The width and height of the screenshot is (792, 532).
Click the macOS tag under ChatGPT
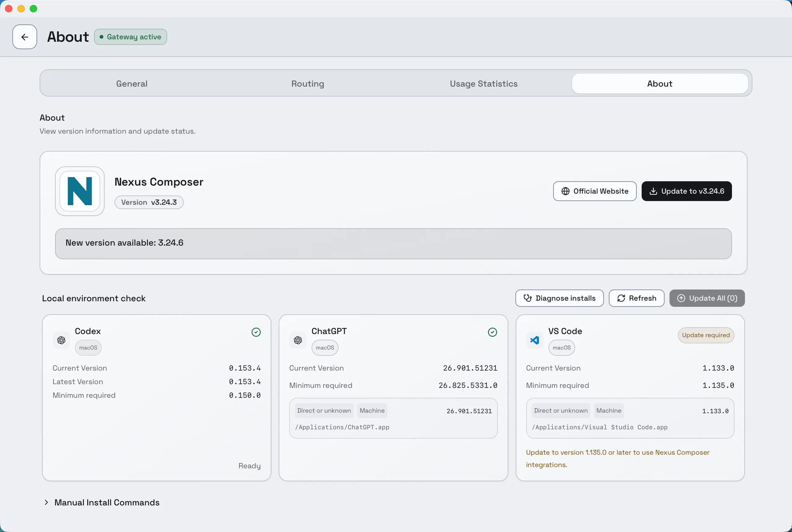(325, 347)
